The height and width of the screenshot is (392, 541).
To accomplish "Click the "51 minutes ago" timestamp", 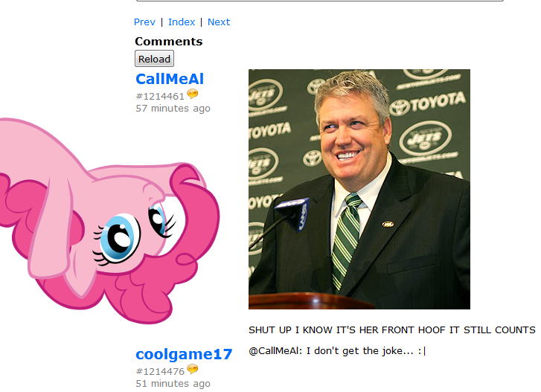I will [173, 383].
